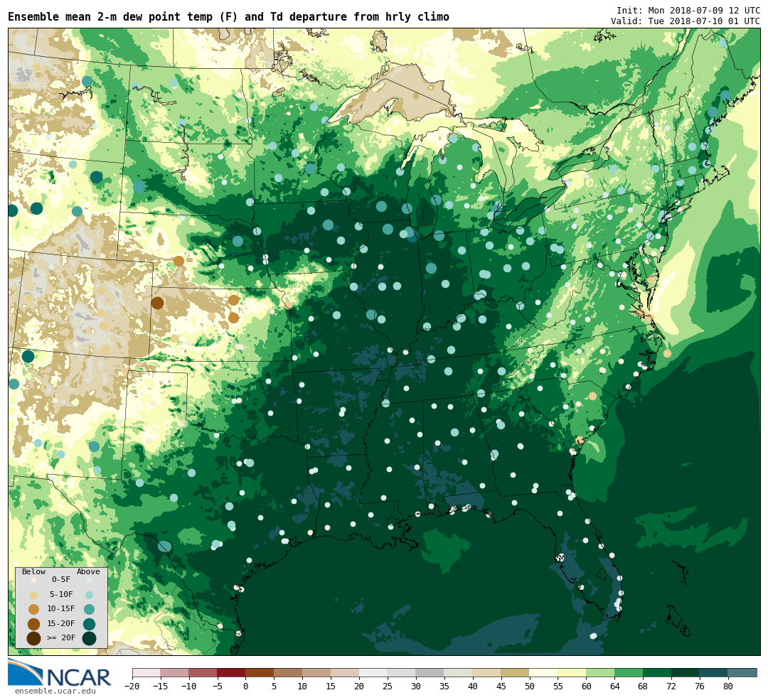768x700 pixels.
Task: Pick the 5 to 10 colorbar swatch
Action: [x=289, y=672]
